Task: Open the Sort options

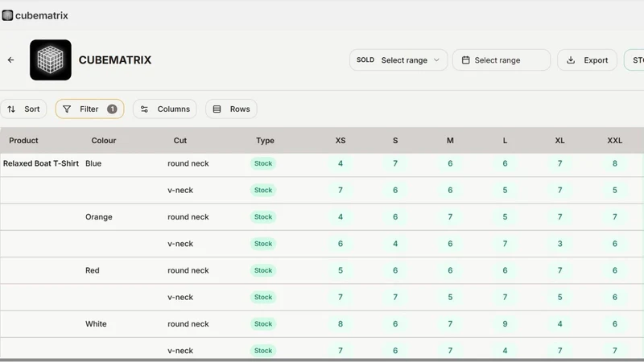Action: point(23,109)
